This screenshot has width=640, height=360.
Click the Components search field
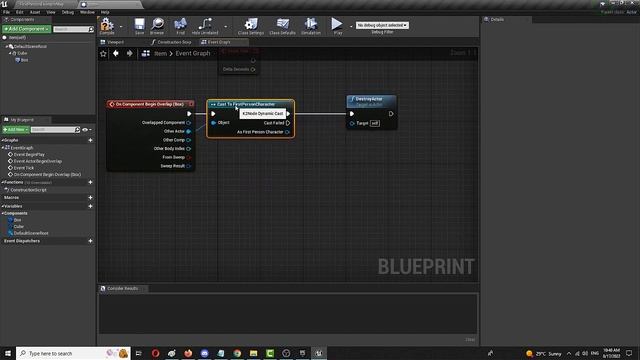point(71,29)
